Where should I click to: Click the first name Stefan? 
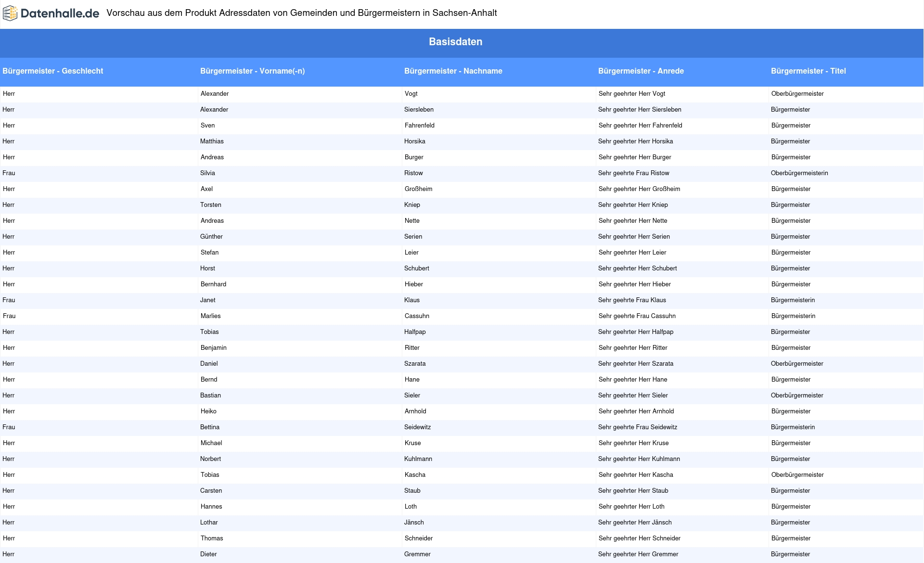[x=209, y=253]
